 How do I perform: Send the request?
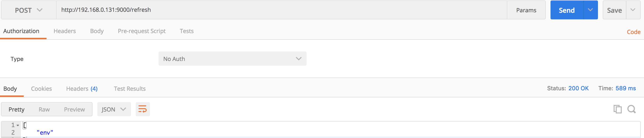566,10
